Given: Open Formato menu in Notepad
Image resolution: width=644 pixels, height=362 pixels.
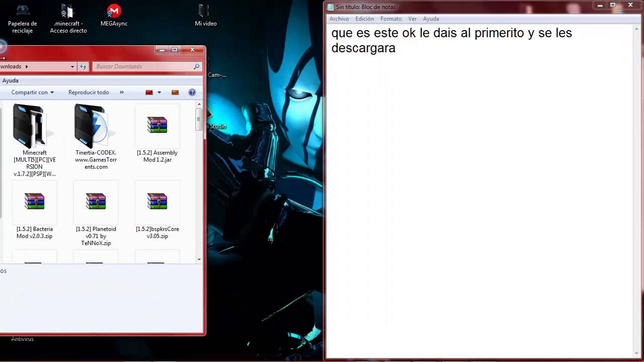Looking at the screenshot, I should pyautogui.click(x=391, y=19).
